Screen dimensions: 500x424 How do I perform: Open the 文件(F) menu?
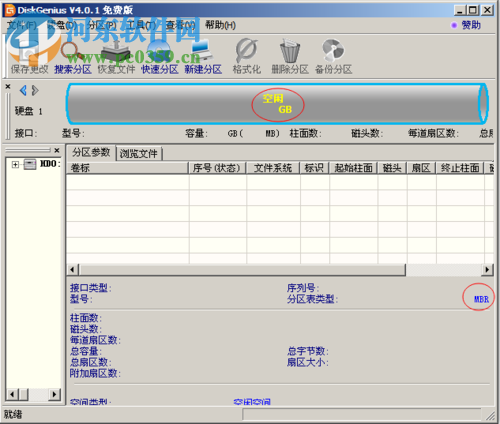click(22, 25)
